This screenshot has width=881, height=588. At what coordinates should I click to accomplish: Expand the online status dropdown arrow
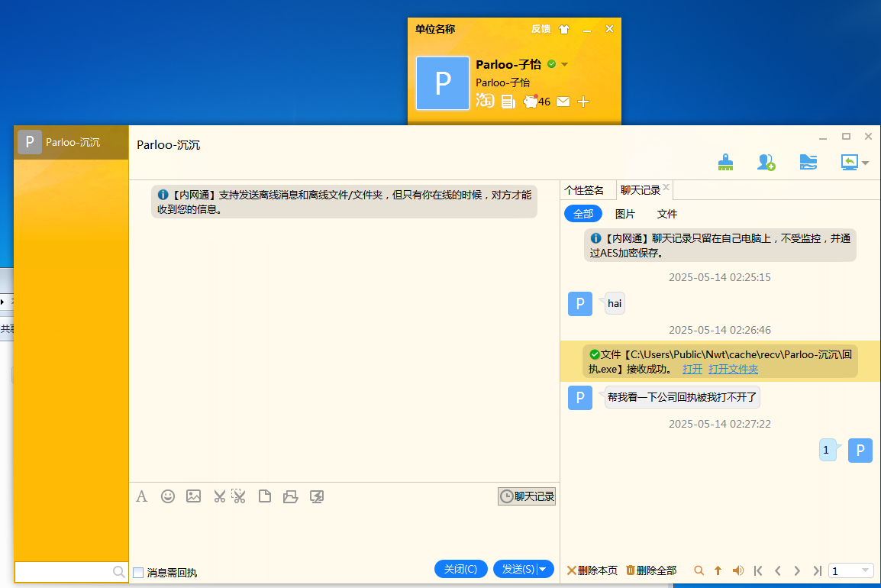[x=565, y=64]
